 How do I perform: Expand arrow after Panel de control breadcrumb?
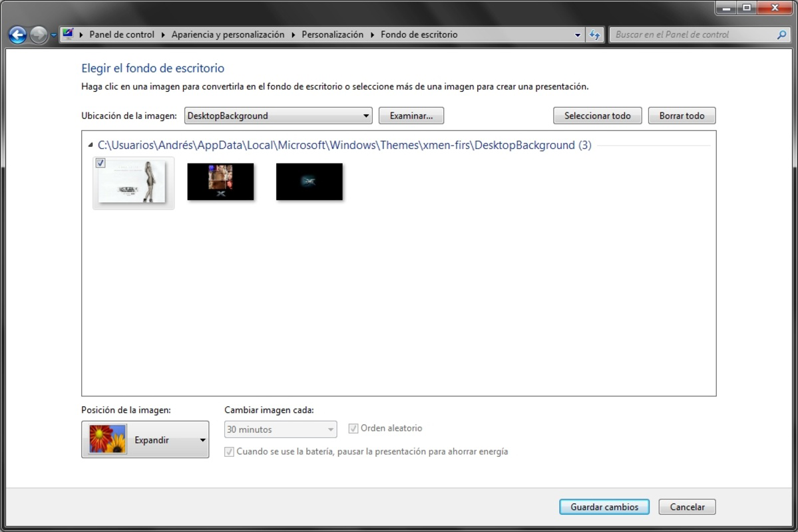[x=163, y=35]
